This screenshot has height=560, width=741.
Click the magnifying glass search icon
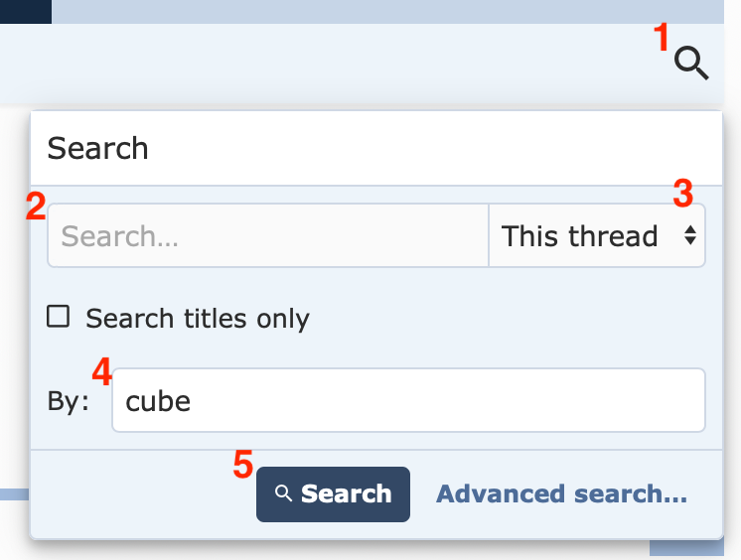[691, 64]
